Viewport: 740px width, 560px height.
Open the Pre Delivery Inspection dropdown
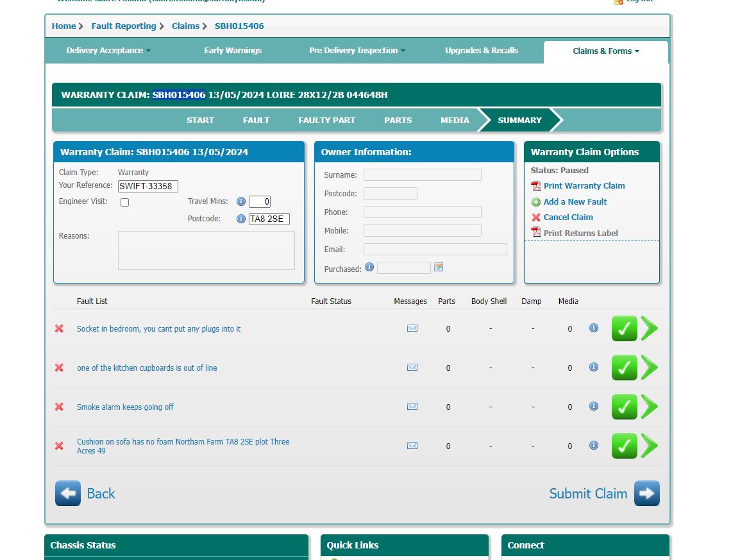357,51
